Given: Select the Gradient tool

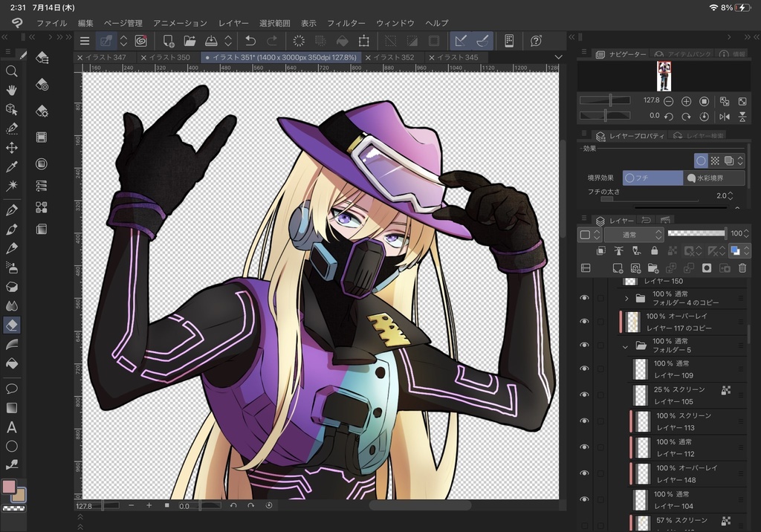Looking at the screenshot, I should (12, 408).
